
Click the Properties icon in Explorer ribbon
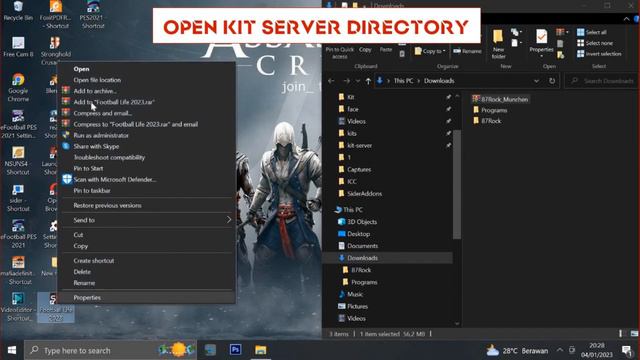[x=541, y=42]
